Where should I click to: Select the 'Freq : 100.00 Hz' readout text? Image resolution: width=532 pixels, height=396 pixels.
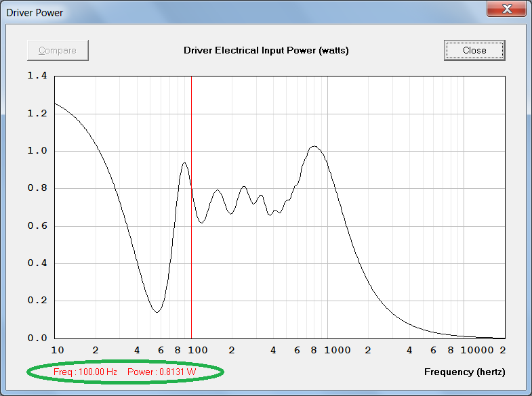click(x=85, y=372)
